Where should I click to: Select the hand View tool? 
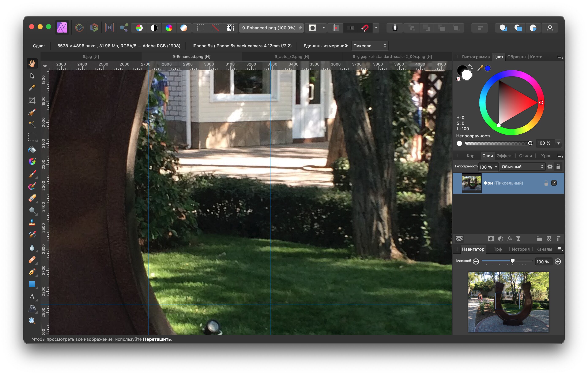click(x=32, y=63)
